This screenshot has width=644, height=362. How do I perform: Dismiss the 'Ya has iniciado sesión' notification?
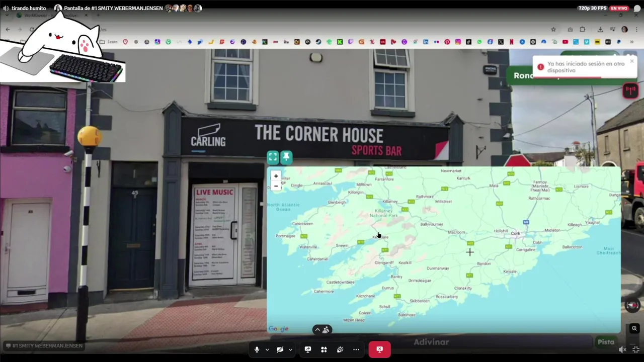coord(632,61)
